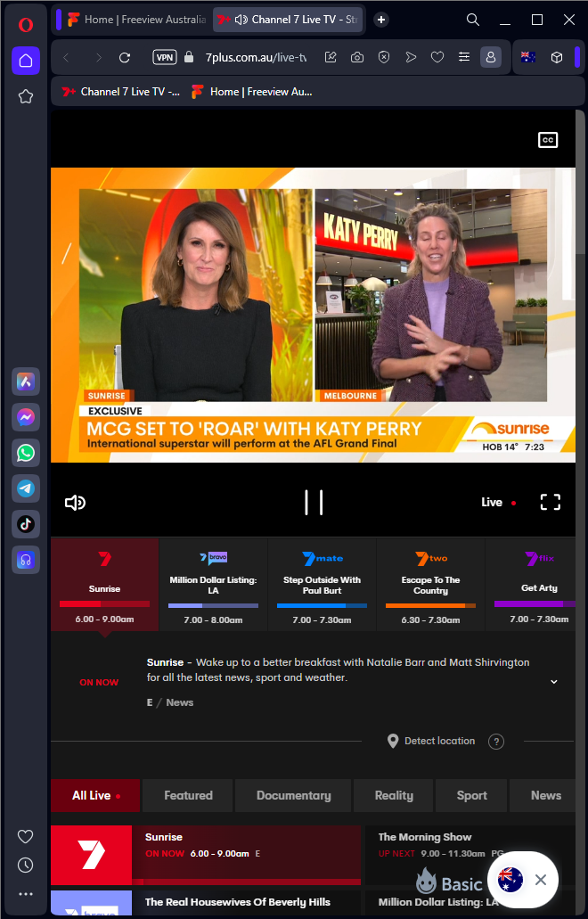The image size is (588, 919).
Task: Select the Featured category tab
Action: point(188,795)
